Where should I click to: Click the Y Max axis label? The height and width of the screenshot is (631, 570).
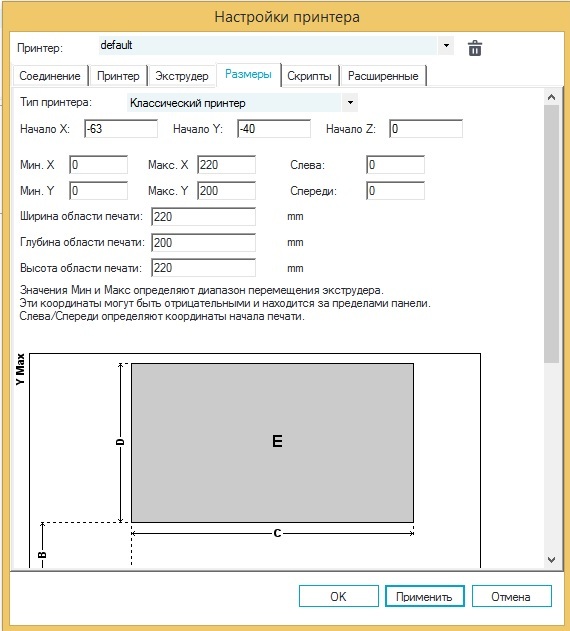(x=20, y=369)
